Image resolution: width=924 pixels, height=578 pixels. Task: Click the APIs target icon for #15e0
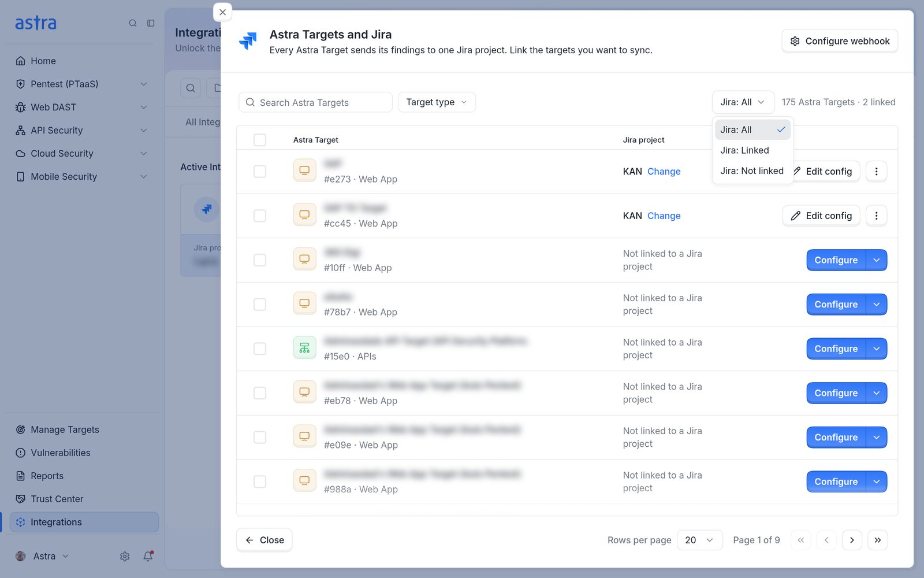click(x=304, y=348)
